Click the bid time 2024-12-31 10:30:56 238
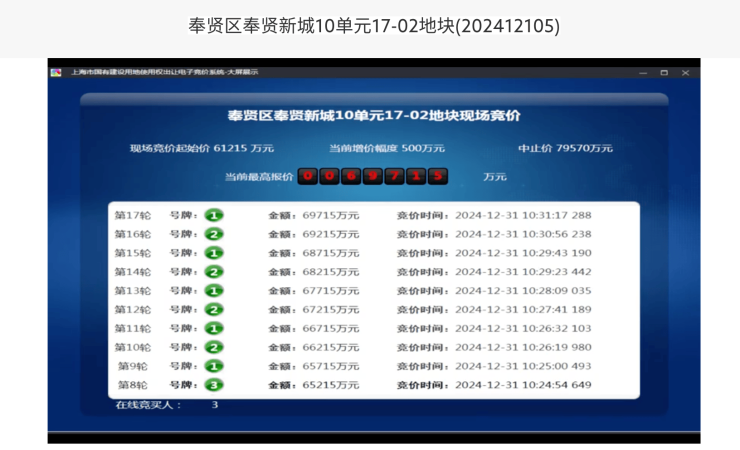 click(523, 234)
